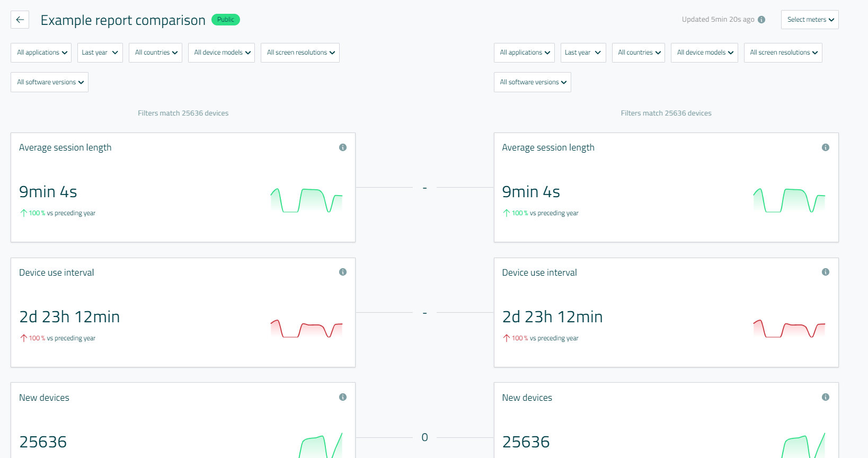The width and height of the screenshot is (868, 458).
Task: Click left New devices value 25636
Action: point(43,442)
